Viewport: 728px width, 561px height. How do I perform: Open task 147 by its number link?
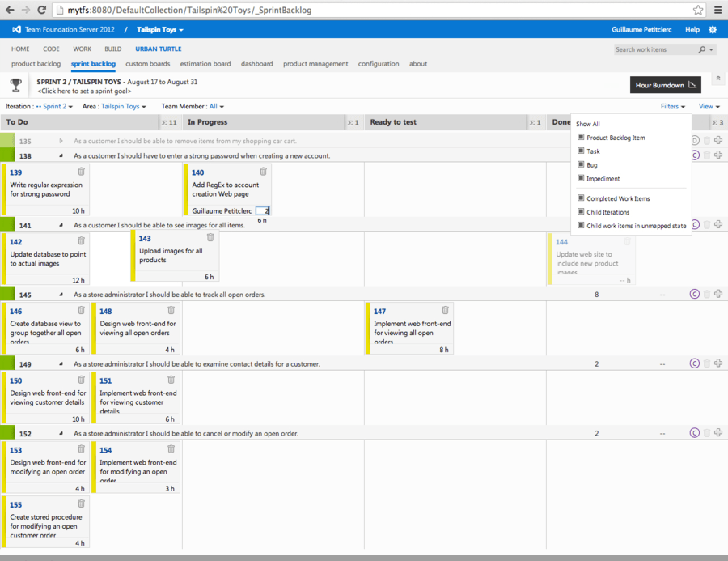[380, 312]
